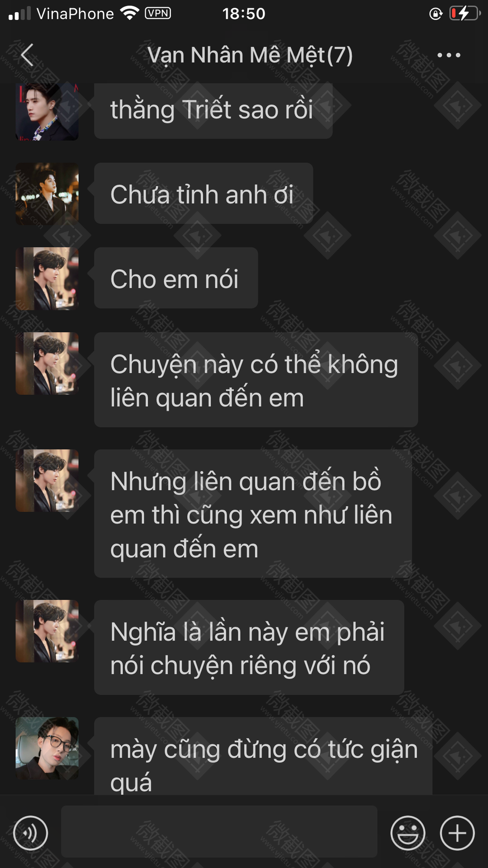The height and width of the screenshot is (868, 488).
Task: Open the three-dot chat options menu
Action: coord(449,55)
